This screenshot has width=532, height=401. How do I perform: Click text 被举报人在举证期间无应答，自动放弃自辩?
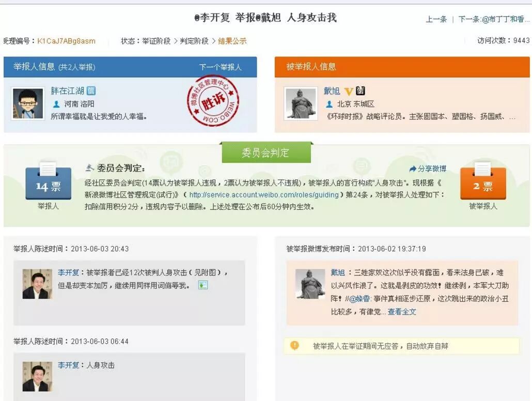pos(380,346)
